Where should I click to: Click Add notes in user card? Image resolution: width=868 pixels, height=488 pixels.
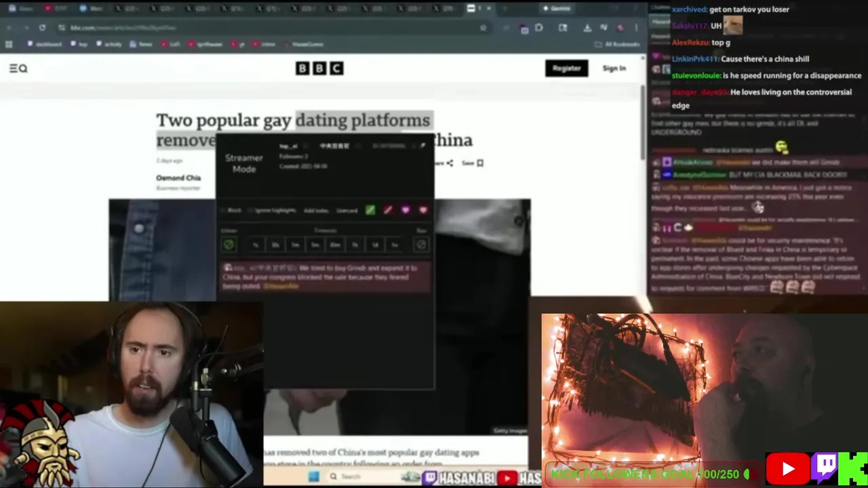(x=316, y=210)
